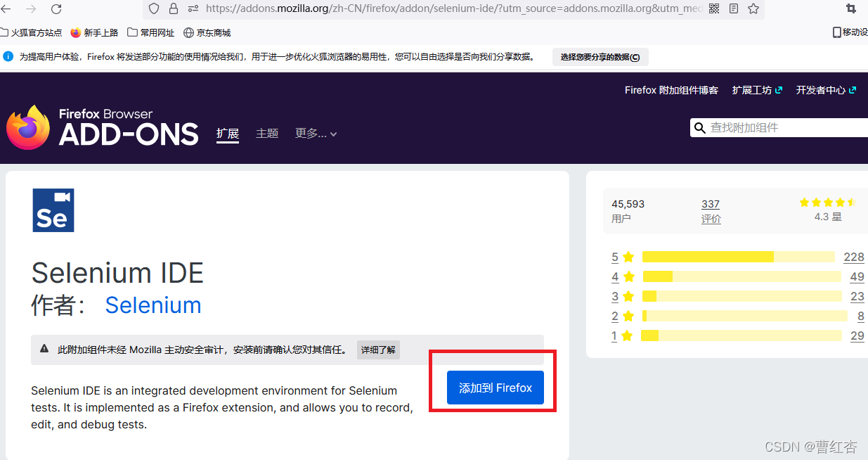Click the browser forward arrow
868x460 pixels.
click(30, 9)
